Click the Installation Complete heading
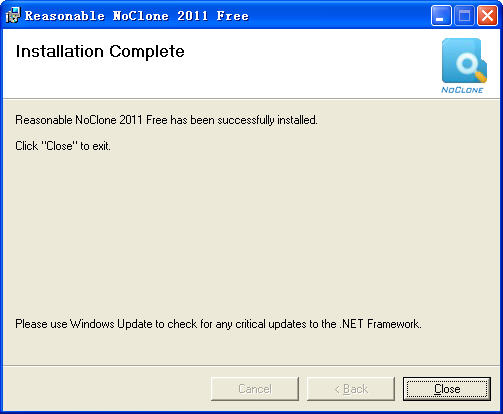503x414 pixels. point(100,52)
